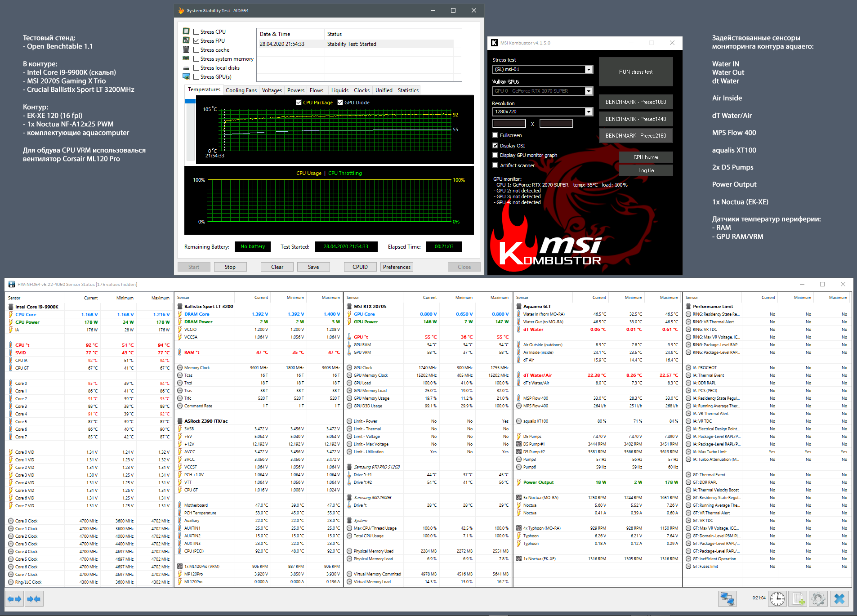Image resolution: width=857 pixels, height=616 pixels.
Task: Click the System sensor group icon in HWiNFO
Action: (349, 520)
